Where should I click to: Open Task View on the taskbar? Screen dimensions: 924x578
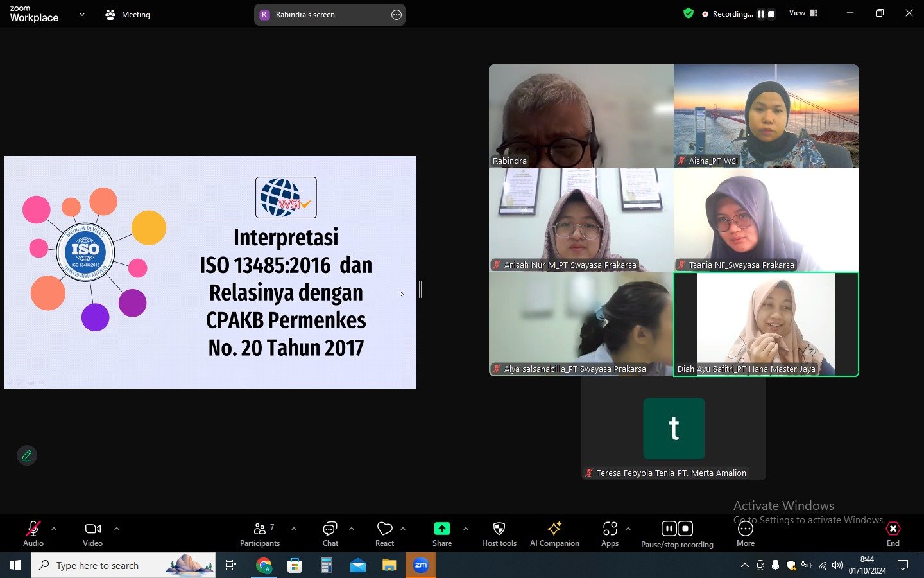(231, 565)
